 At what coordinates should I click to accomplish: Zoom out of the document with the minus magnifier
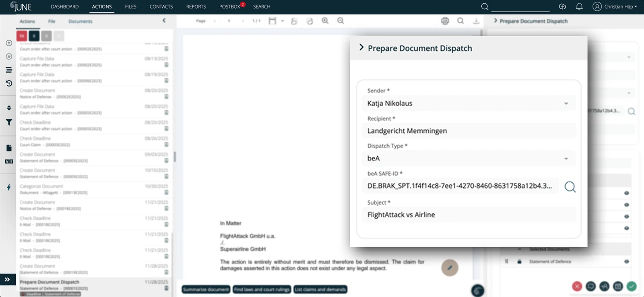click(x=341, y=21)
